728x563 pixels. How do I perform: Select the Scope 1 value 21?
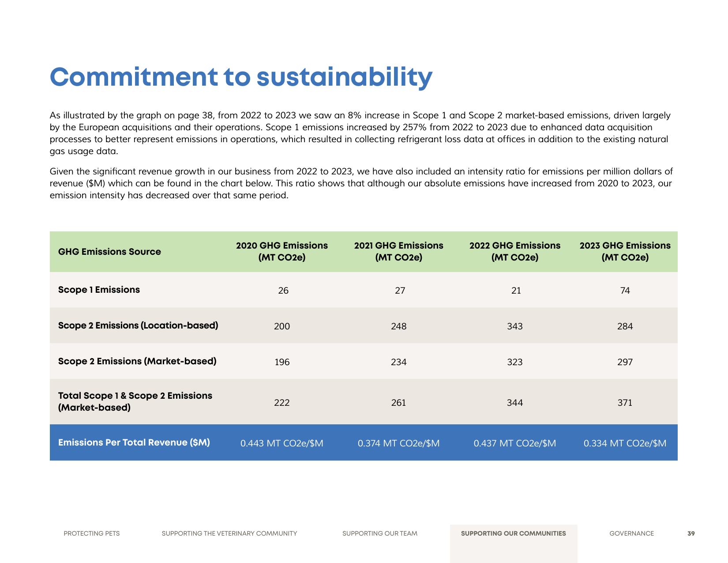click(516, 291)
